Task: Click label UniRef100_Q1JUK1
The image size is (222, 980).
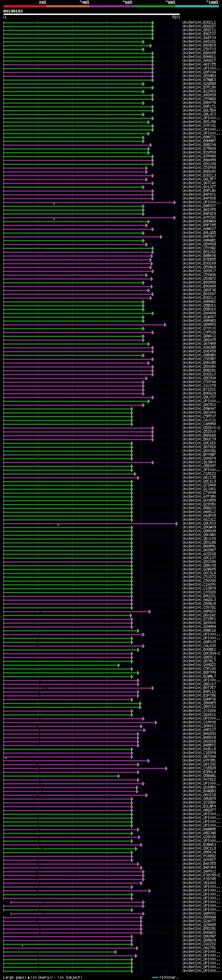Action: [199, 489]
